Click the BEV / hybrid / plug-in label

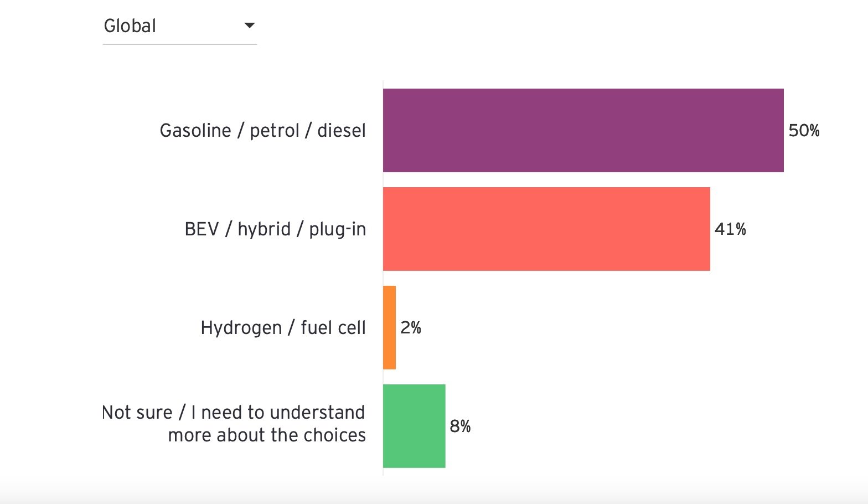[275, 229]
